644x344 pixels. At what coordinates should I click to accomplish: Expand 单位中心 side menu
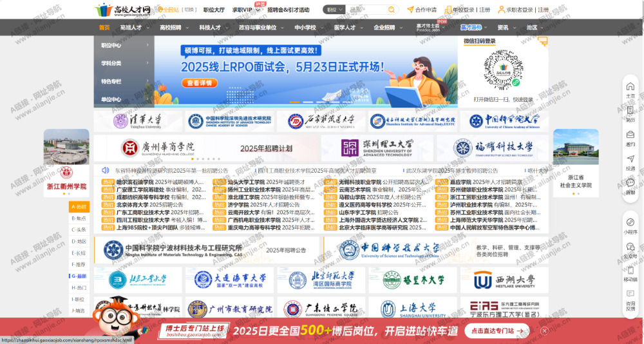(124, 99)
